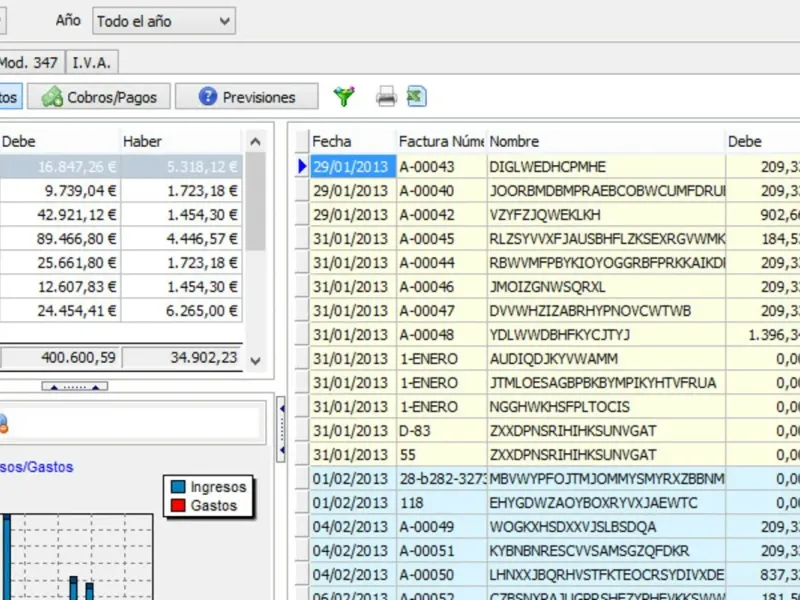
Task: Click the Haber total 34.902,23
Action: click(181, 358)
